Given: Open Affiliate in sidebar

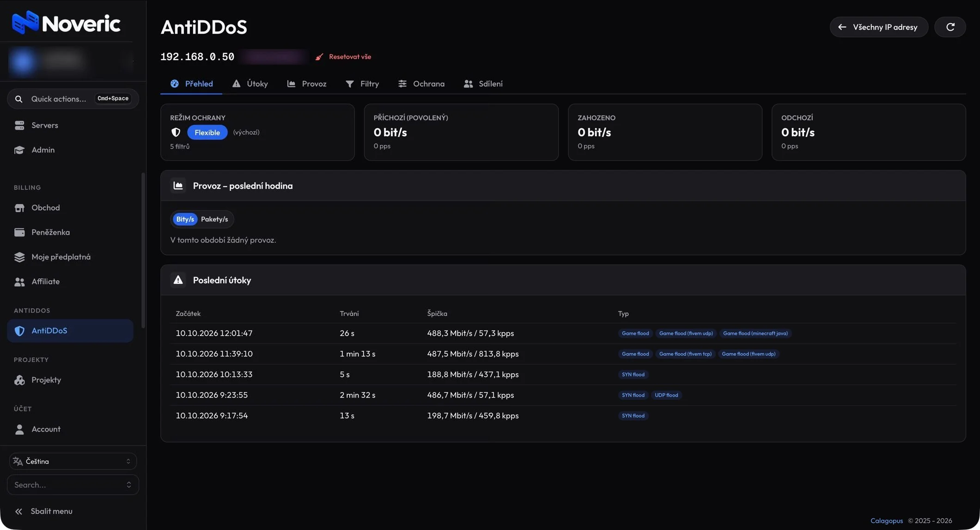Looking at the screenshot, I should pos(70,282).
